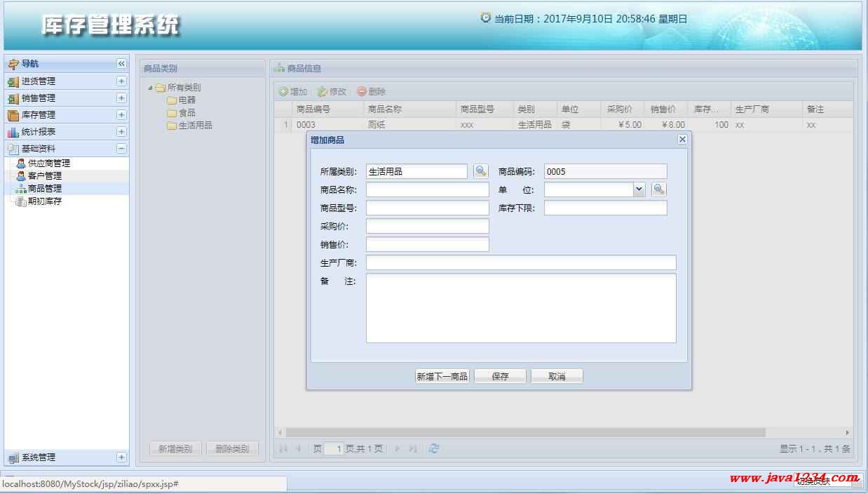Click the search icon beside 单位 dropdown
Screen dimensions: 868x494
[x=658, y=189]
